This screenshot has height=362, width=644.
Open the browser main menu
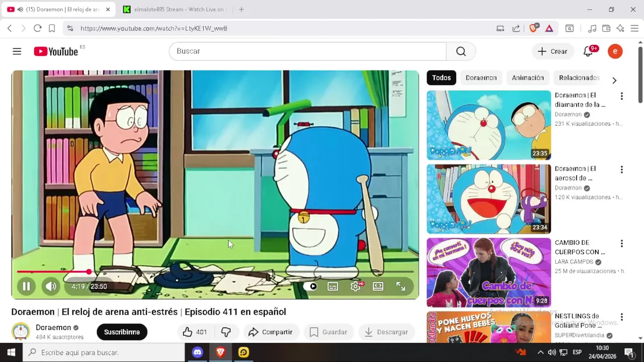pyautogui.click(x=634, y=29)
